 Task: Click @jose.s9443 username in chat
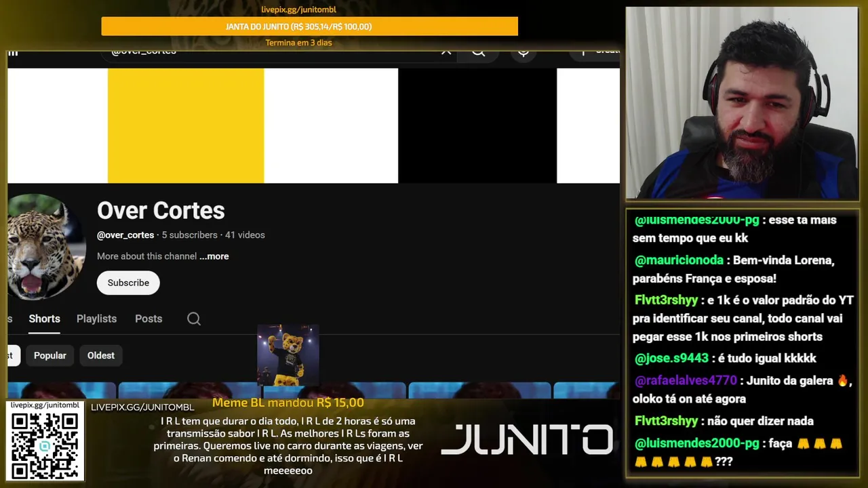pos(671,359)
